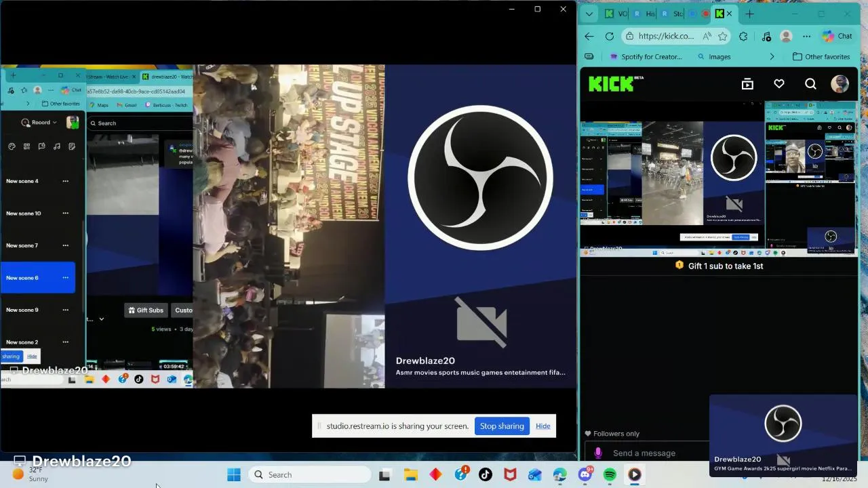Switch to the VO Kick browser tab
Screen dimensions: 868x488
pos(616,14)
